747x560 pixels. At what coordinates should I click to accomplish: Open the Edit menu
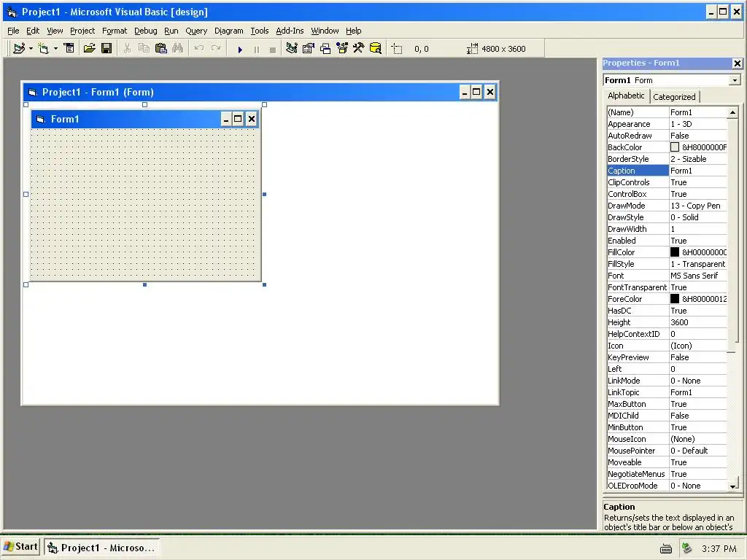tap(33, 31)
